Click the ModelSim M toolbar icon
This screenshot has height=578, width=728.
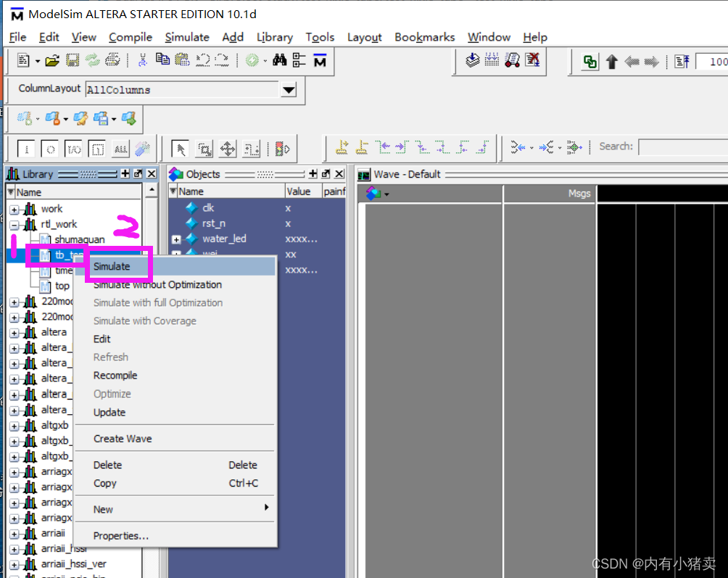point(320,60)
